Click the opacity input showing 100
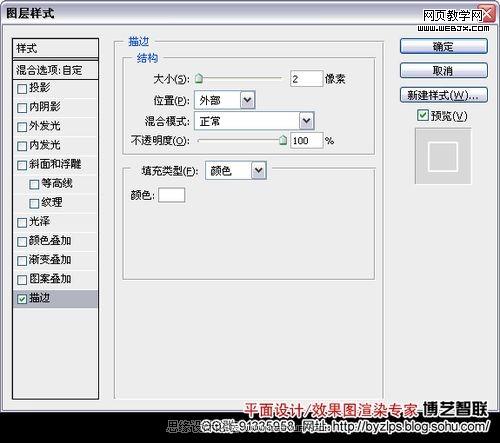This screenshot has height=443, width=500. [307, 140]
